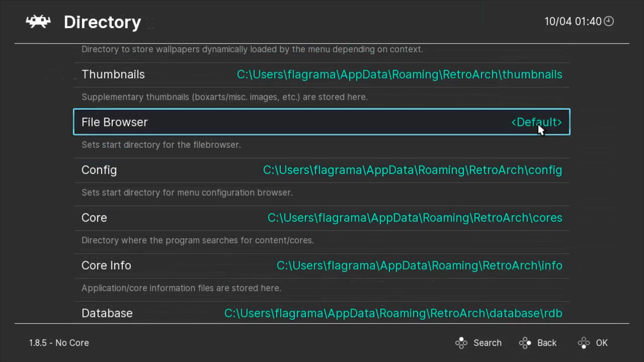
Task: Change the Config directory path
Action: click(x=413, y=170)
